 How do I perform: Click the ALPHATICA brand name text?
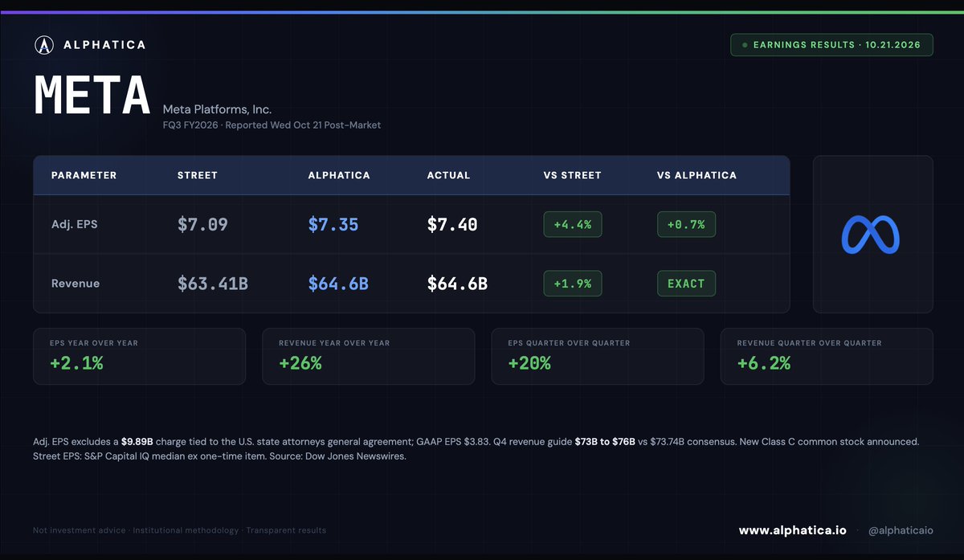click(x=104, y=45)
